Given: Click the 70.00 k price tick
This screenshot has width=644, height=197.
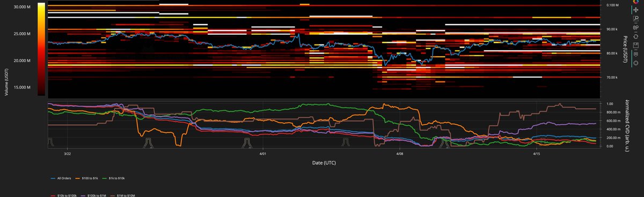Looking at the screenshot, I should pos(612,78).
